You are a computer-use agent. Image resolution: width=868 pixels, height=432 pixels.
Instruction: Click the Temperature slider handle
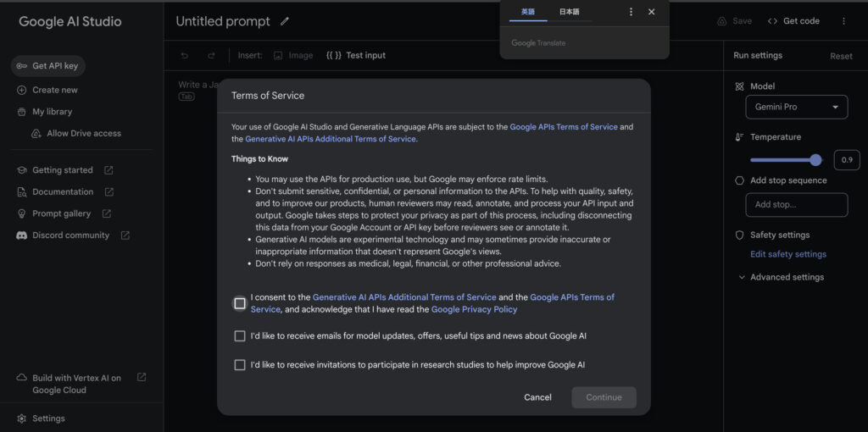815,160
